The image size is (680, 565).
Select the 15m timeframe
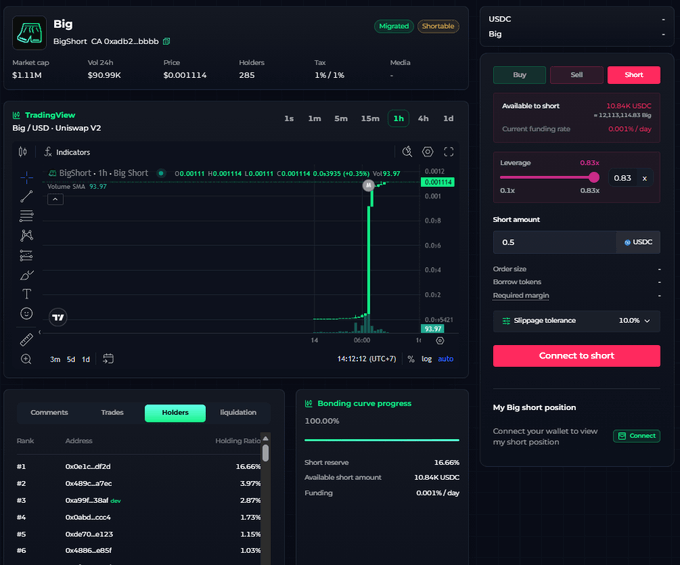[x=370, y=119]
